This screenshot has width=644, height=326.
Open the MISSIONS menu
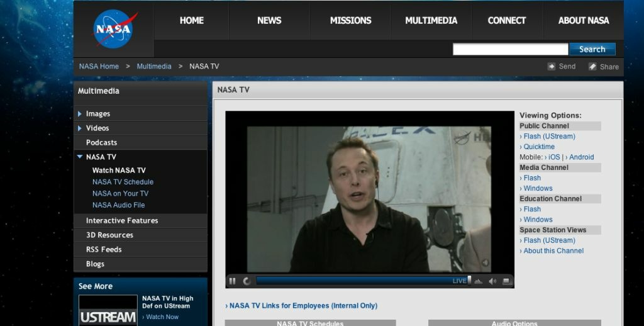(x=350, y=20)
